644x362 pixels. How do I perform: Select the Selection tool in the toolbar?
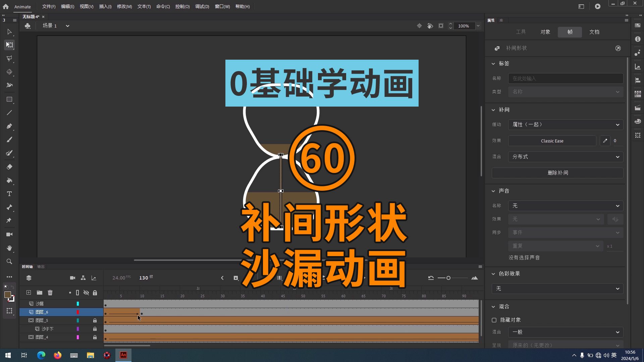9,32
